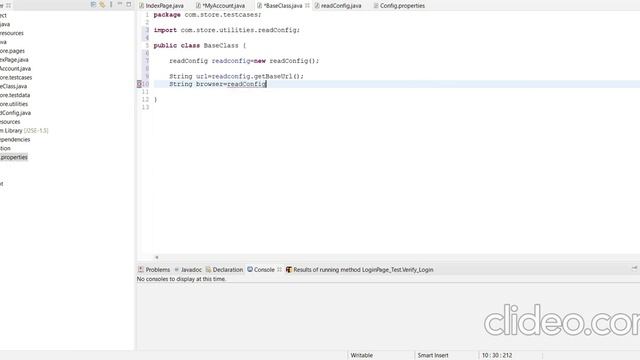Close the Console view tab

tap(280, 270)
